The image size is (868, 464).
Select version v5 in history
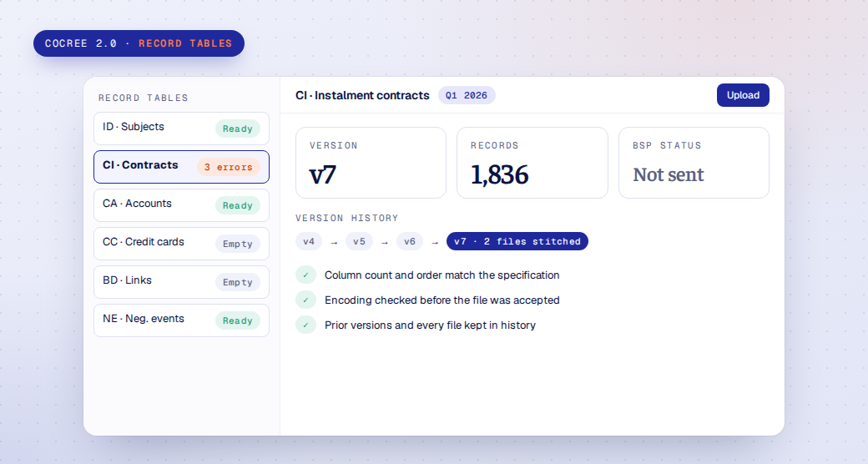tap(359, 241)
